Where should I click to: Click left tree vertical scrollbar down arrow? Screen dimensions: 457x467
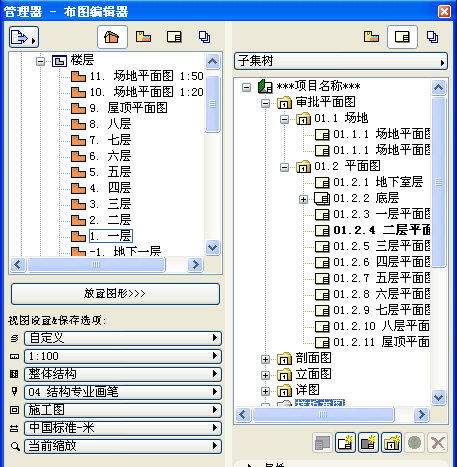212,248
